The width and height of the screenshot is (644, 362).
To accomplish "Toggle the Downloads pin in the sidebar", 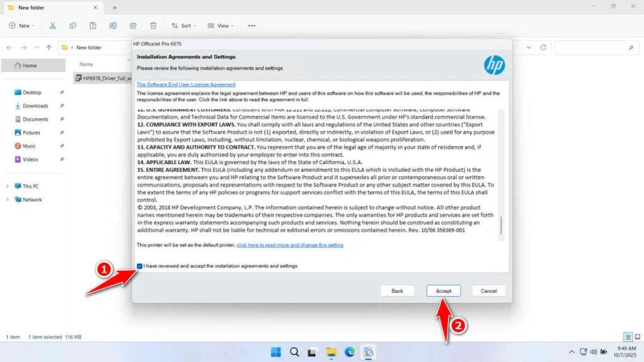I will point(61,106).
